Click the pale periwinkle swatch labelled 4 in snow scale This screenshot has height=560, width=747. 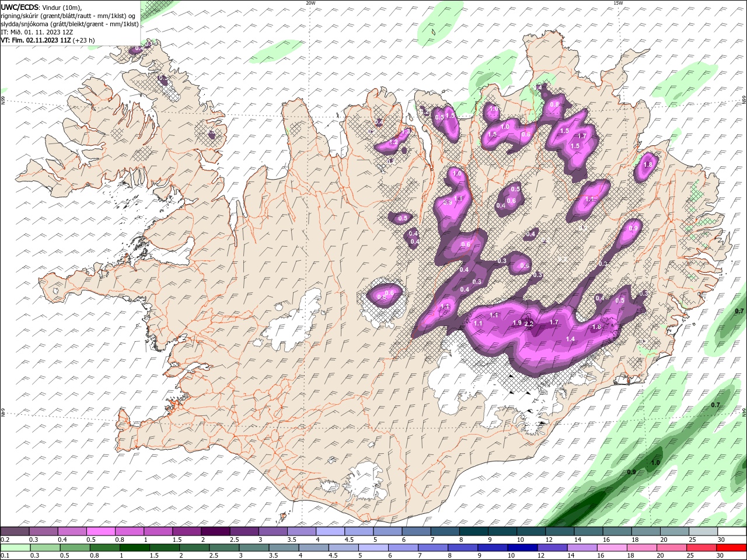click(x=329, y=531)
